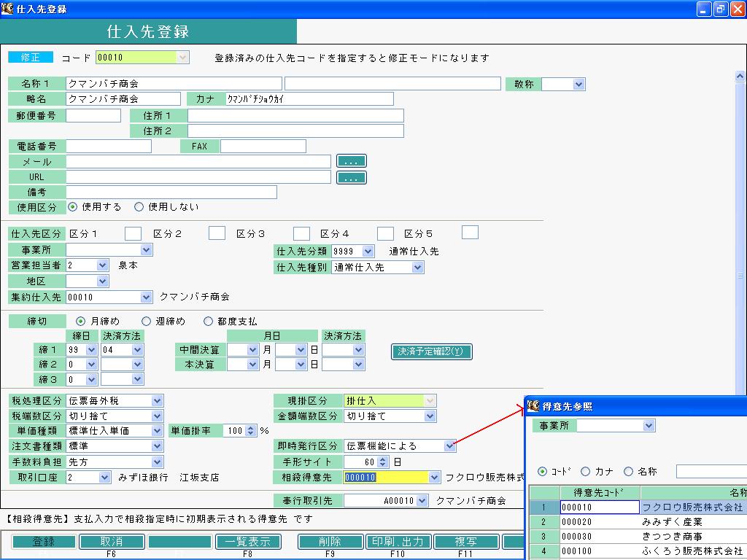Expand the 税端数区分 dropdown

click(x=158, y=416)
